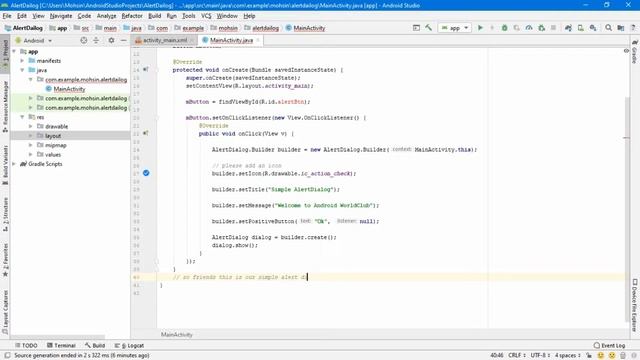Click the Project Structure icon in toolbar

click(620, 28)
